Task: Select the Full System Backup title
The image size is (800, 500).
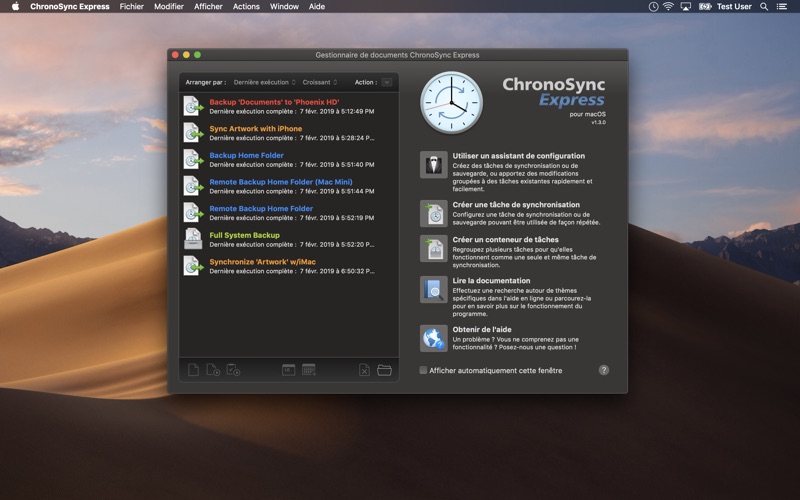Action: 244,235
